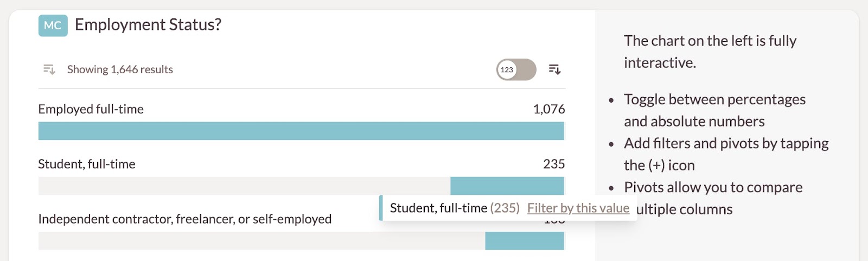Select the Employed full-time teal bar

pos(301,131)
